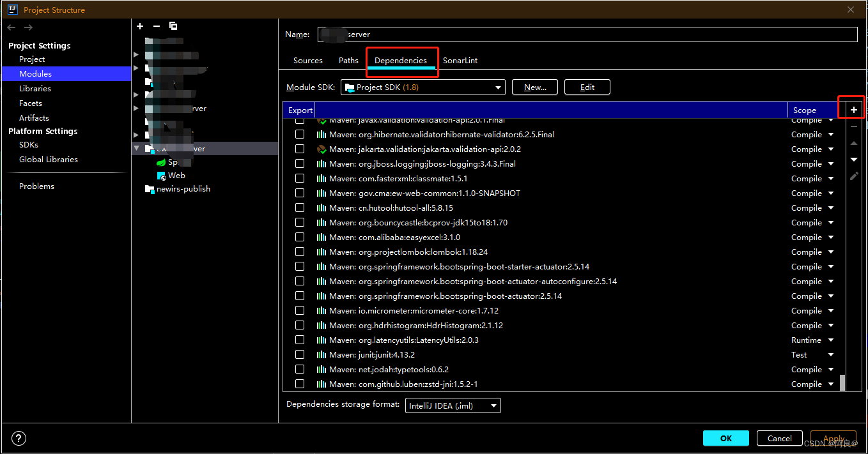868x454 pixels.
Task: Open scope dropdown for LatencyUtils (Runtime)
Action: click(x=831, y=340)
